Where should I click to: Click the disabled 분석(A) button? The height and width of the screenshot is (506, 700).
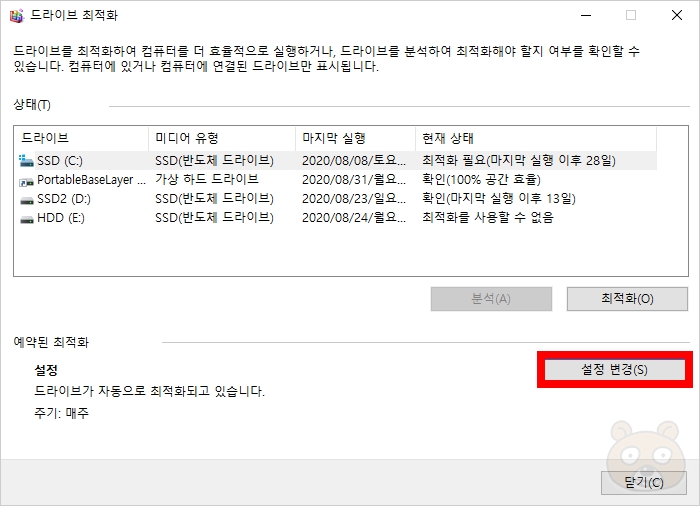click(491, 298)
